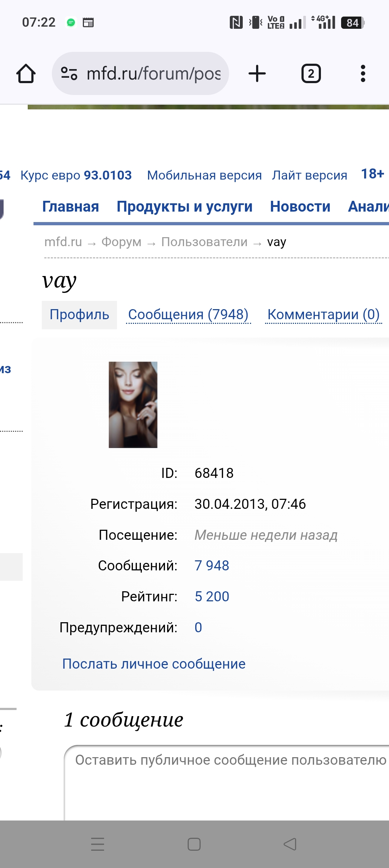Screen dimensions: 389x868
Task: Click Послать личное сообщение link
Action: (154, 664)
